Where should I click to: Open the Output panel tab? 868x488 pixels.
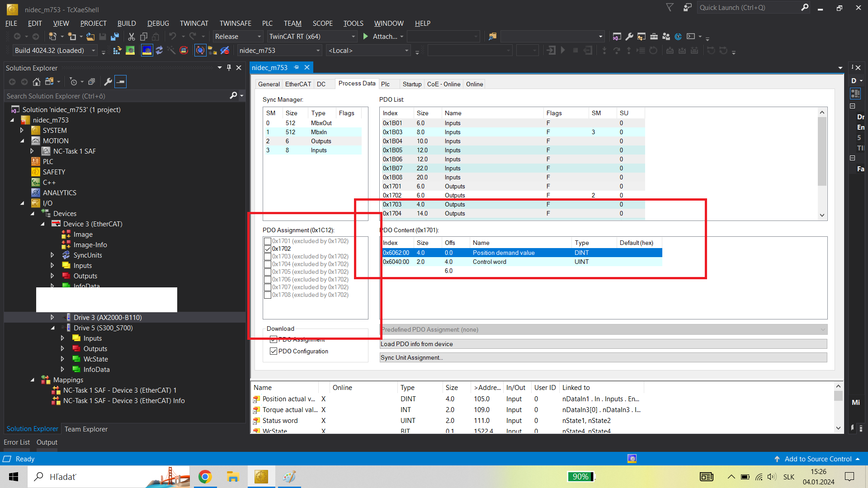47,442
